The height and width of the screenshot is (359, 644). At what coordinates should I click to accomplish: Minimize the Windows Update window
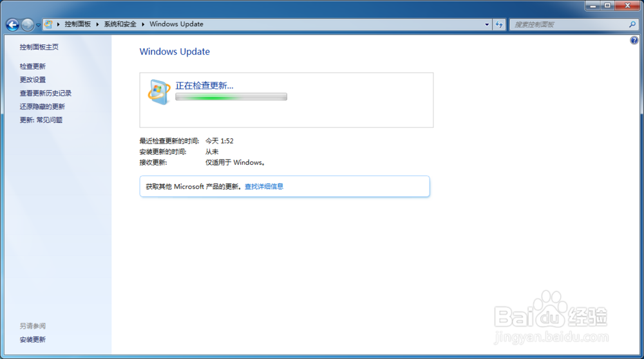[x=592, y=6]
